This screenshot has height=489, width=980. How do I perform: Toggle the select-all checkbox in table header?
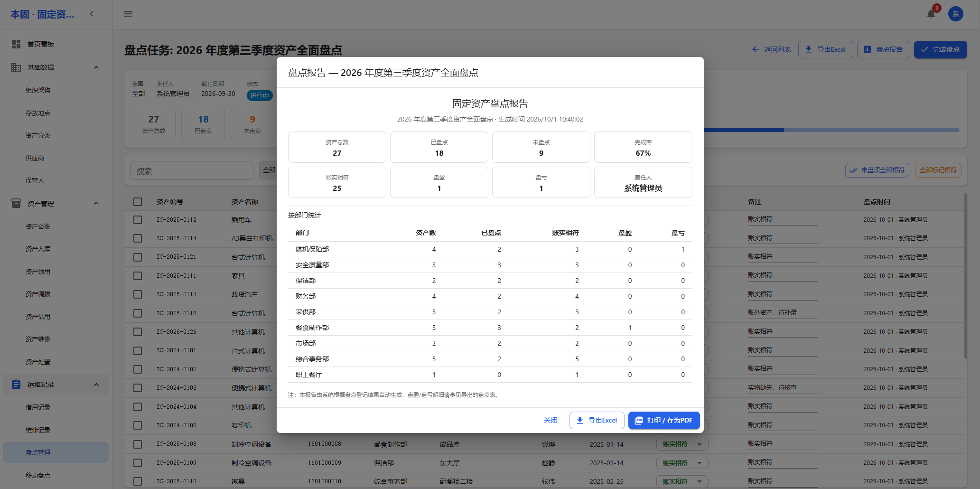coord(138,202)
